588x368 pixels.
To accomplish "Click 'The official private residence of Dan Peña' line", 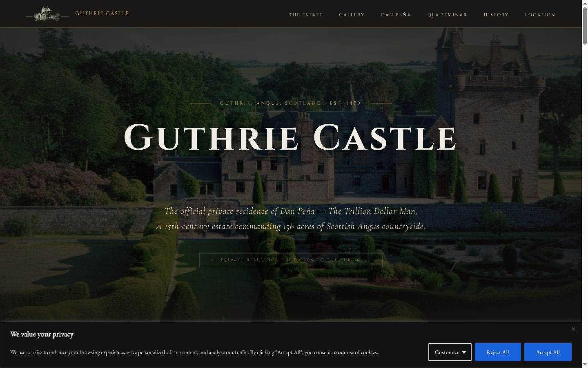I will click(291, 211).
